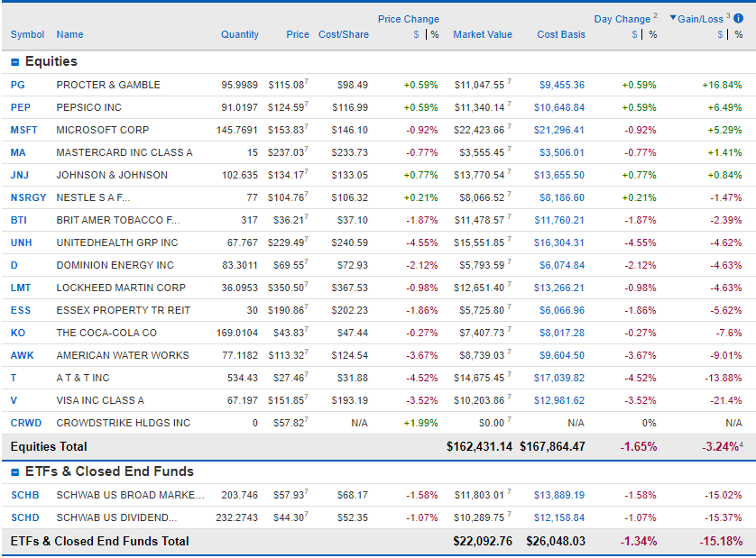Sort by the Gain/Loss column header
Viewport: 756px width, 558px height.
click(700, 19)
